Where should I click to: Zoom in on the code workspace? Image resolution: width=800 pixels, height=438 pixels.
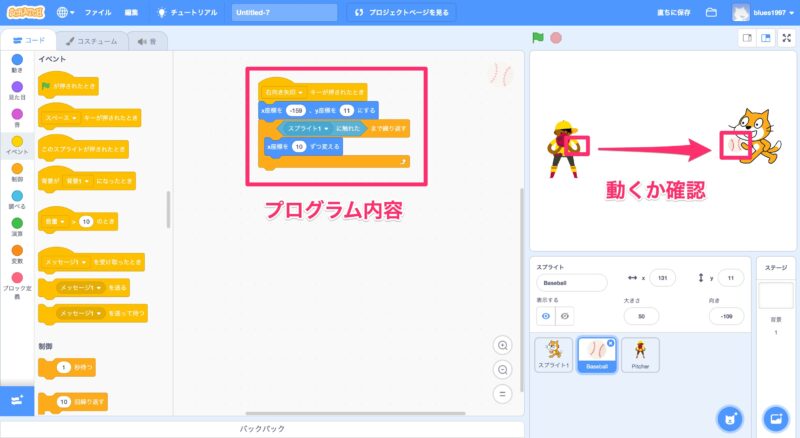coord(503,345)
